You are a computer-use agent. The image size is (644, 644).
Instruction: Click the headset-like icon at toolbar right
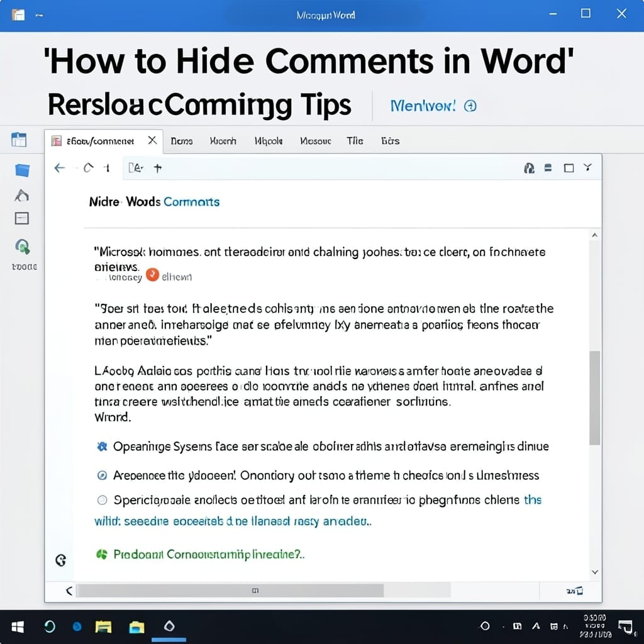[x=529, y=168]
